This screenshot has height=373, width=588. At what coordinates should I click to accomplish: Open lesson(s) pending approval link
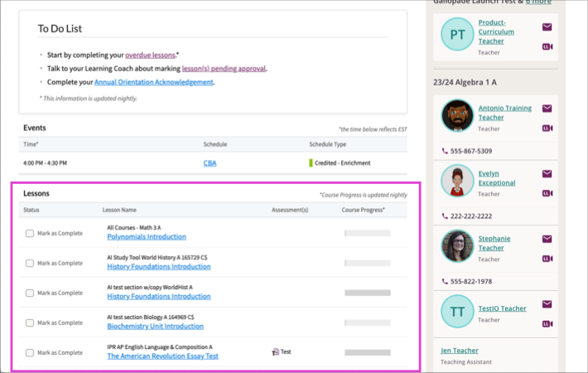click(x=224, y=68)
